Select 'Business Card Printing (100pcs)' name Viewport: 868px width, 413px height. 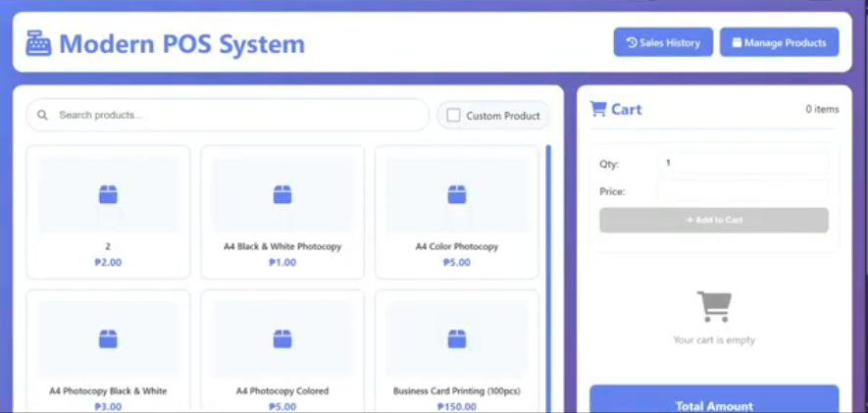[x=457, y=390]
